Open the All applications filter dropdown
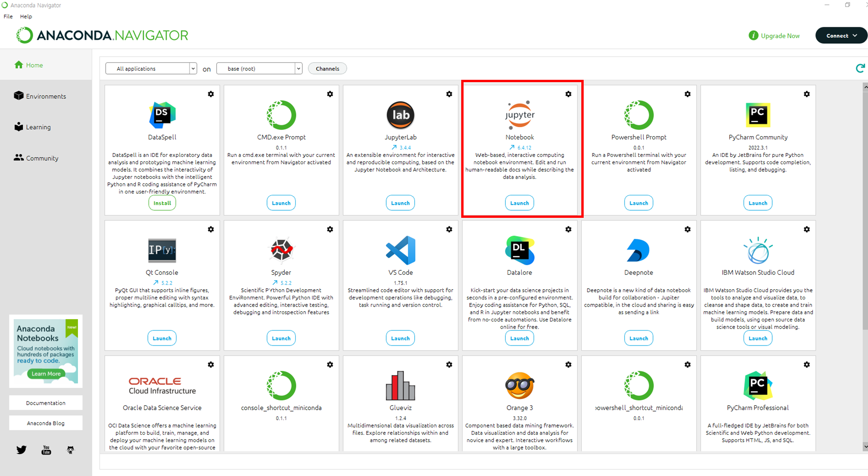The height and width of the screenshot is (476, 868). tap(151, 69)
